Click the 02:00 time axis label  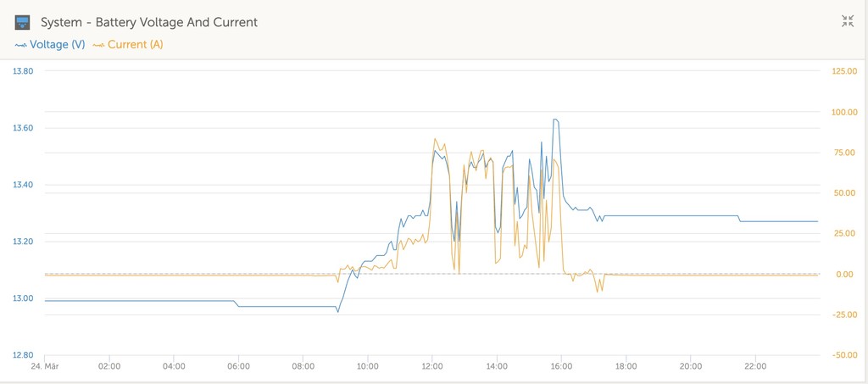click(109, 366)
